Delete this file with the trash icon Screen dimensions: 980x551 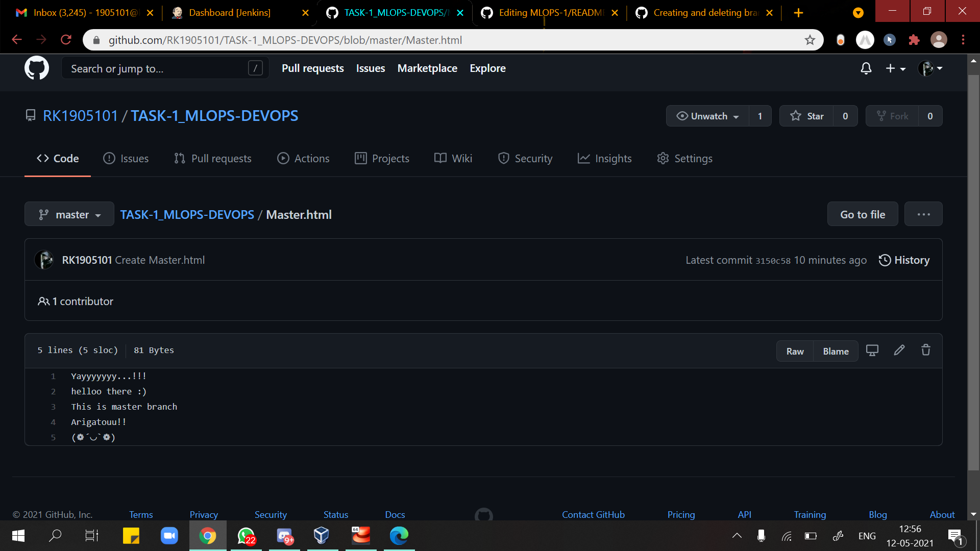[926, 350]
